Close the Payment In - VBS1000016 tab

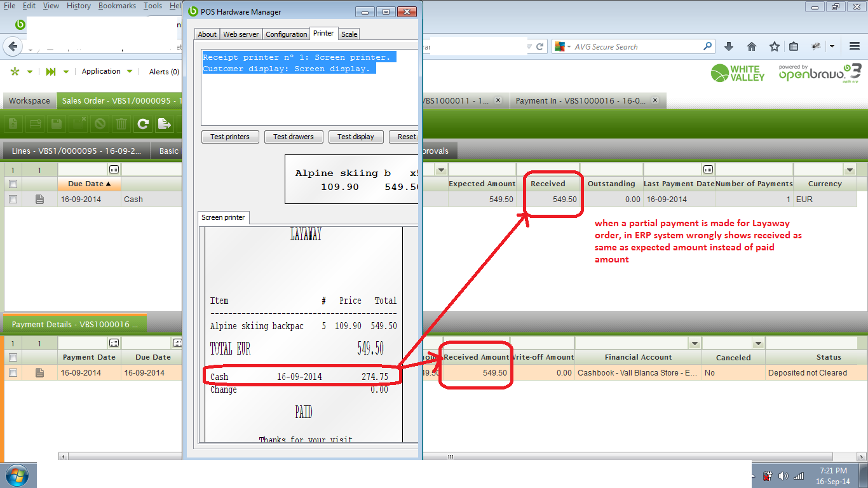tap(655, 100)
